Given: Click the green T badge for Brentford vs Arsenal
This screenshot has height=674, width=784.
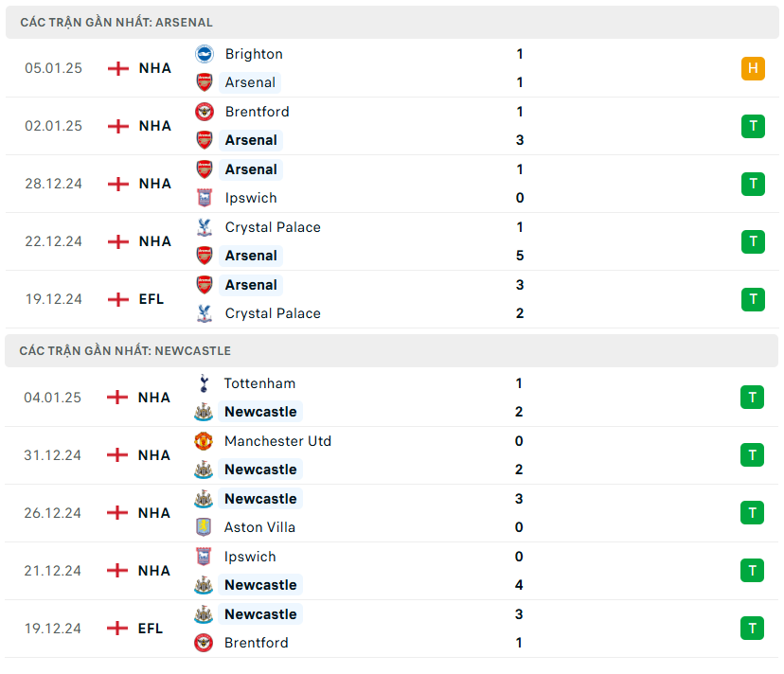Looking at the screenshot, I should click(753, 126).
